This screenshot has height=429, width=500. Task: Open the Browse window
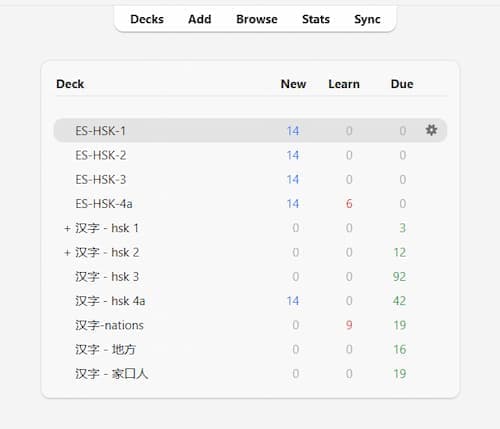[x=257, y=19]
